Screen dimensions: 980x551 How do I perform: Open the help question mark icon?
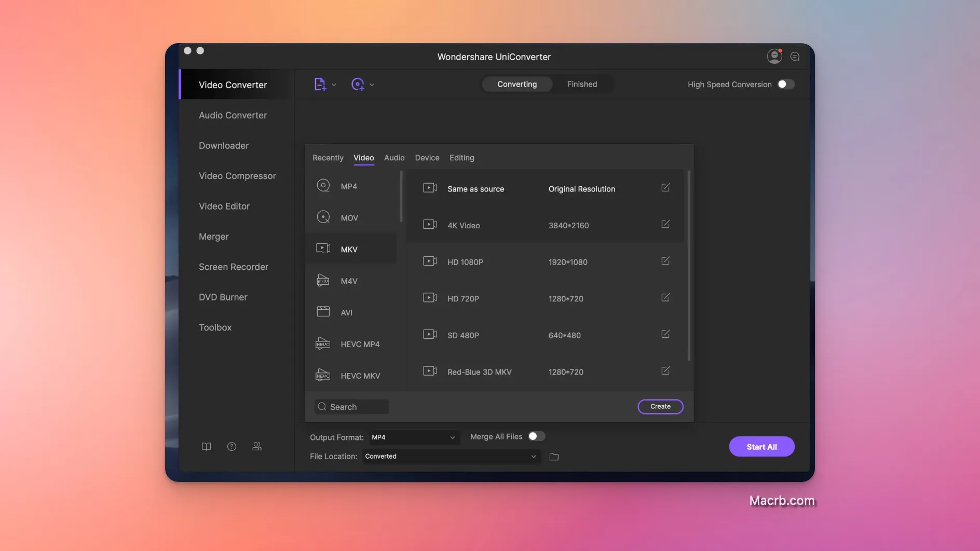click(x=232, y=447)
